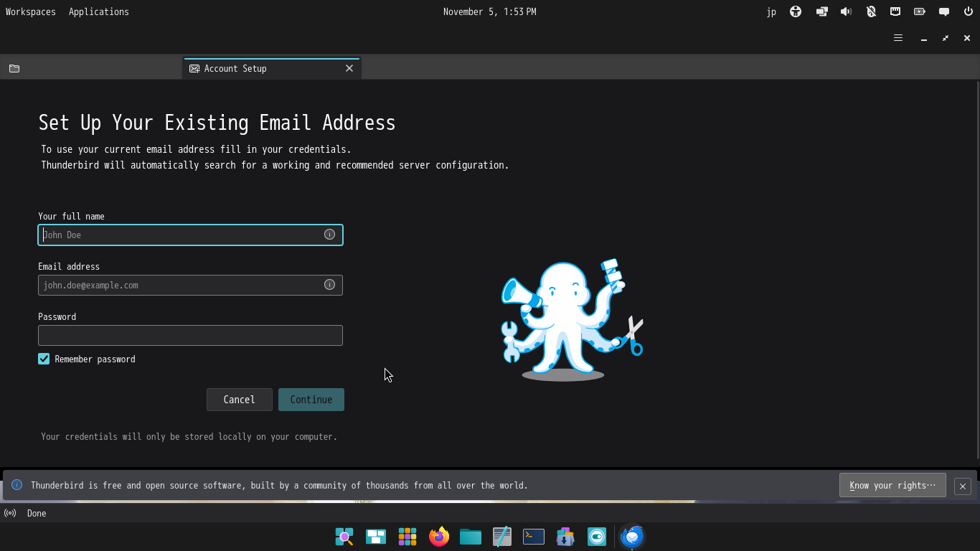Click the "Your credentials will only be stored locally" note

tap(189, 436)
